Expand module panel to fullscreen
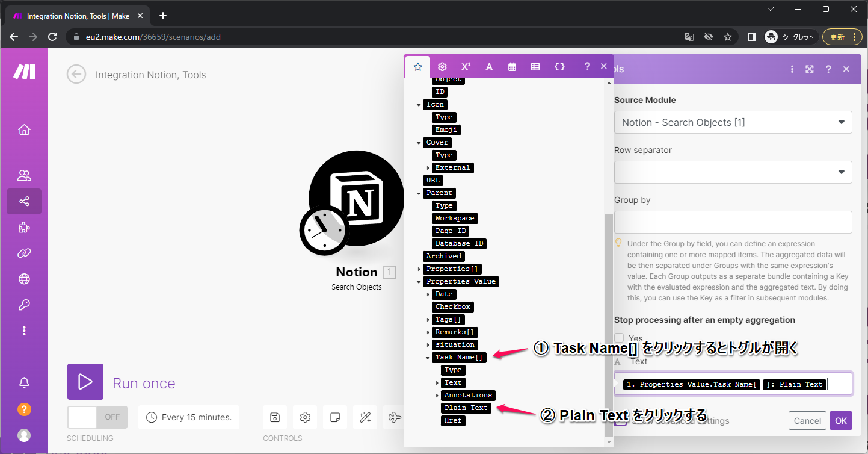Image resolution: width=868 pixels, height=454 pixels. [x=810, y=69]
